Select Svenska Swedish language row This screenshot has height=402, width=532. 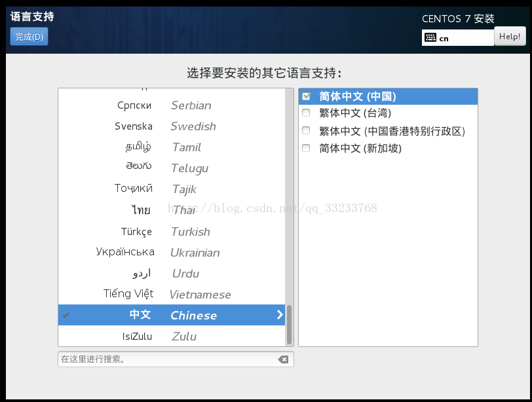tap(172, 126)
